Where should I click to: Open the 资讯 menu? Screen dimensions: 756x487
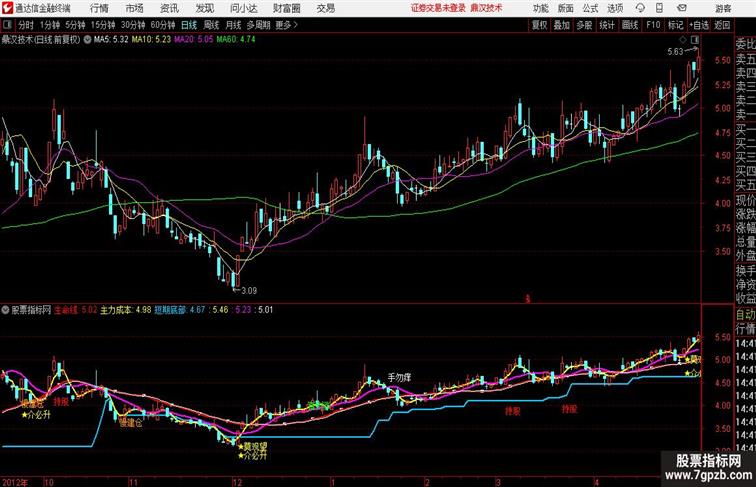pos(169,8)
